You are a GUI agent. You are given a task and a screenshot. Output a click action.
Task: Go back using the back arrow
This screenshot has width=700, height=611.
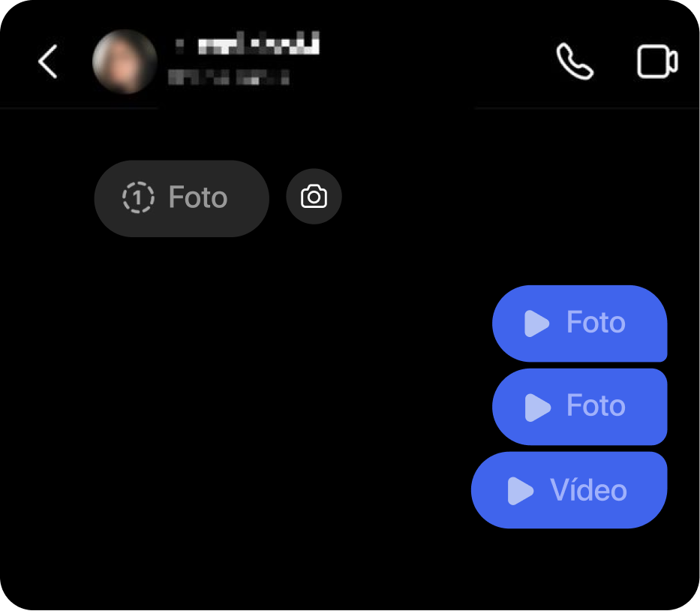point(48,62)
